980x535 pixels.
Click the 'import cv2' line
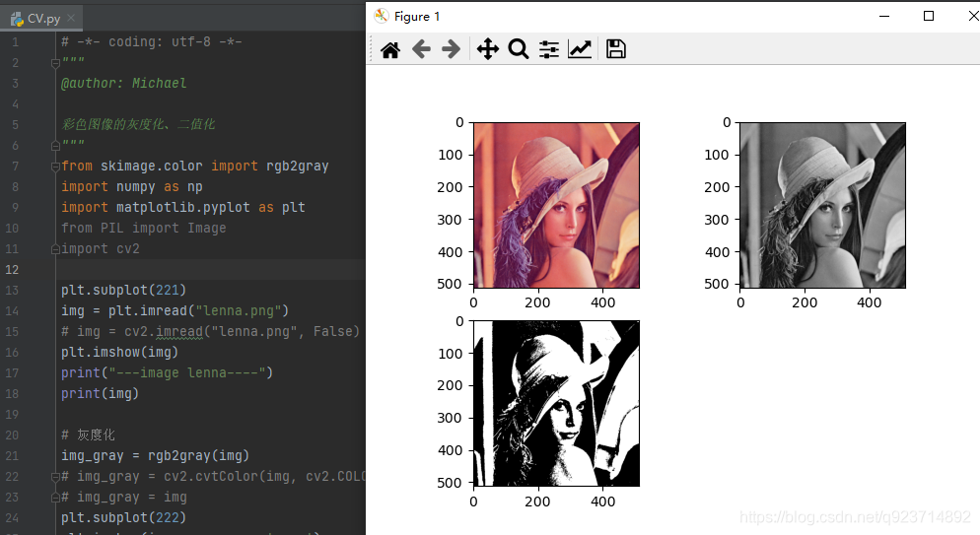click(100, 248)
